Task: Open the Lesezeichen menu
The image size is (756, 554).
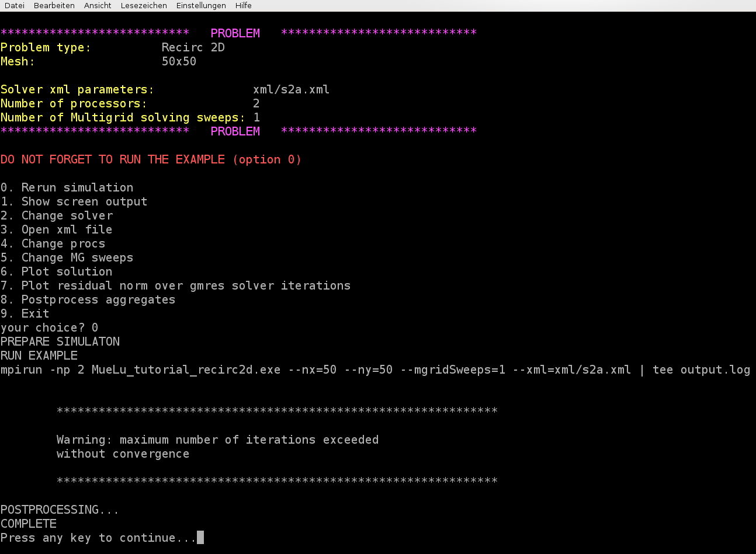Action: coord(144,5)
